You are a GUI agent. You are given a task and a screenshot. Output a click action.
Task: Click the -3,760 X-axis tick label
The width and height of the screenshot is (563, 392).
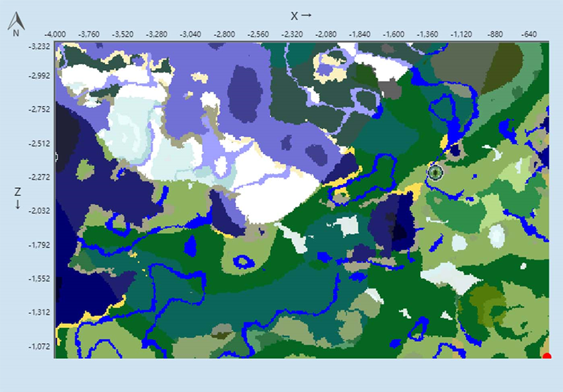tap(89, 34)
